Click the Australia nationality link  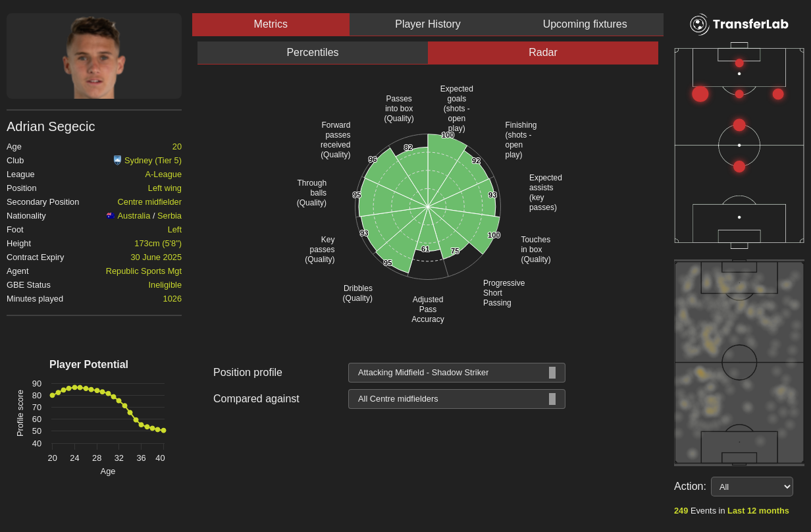pyautogui.click(x=134, y=216)
